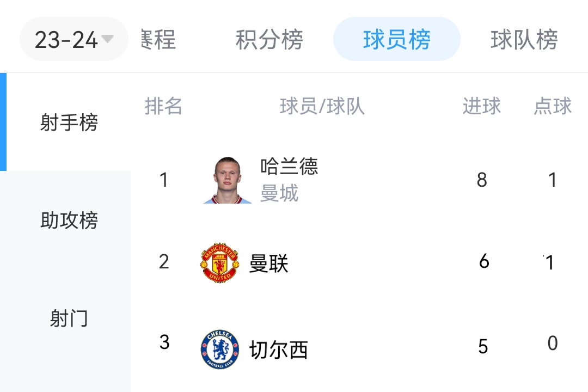The image size is (588, 392).
Task: Select 射手榜 in the sidebar
Action: coord(69,122)
